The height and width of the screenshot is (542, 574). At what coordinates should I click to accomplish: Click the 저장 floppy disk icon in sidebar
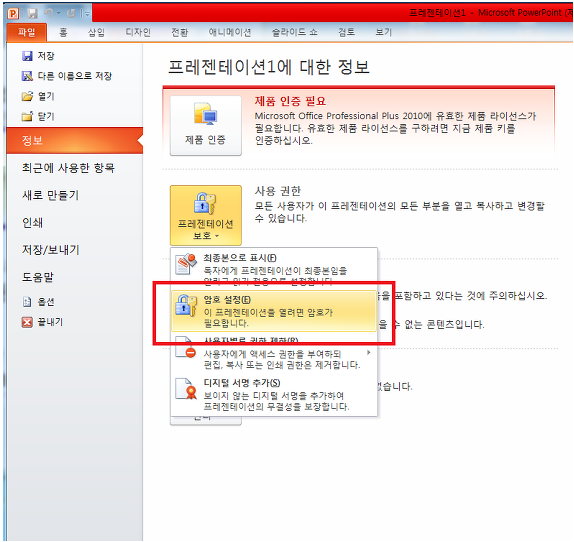(27, 56)
